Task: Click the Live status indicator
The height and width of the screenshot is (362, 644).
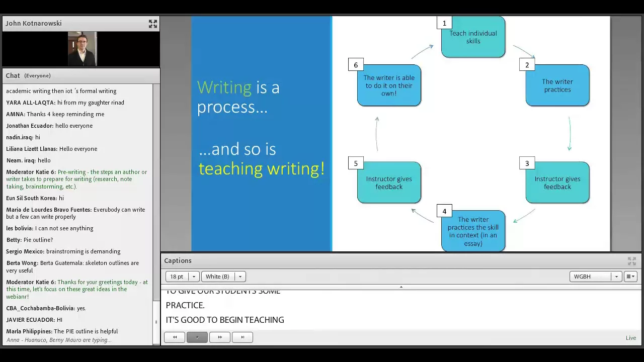Action: tap(631, 338)
